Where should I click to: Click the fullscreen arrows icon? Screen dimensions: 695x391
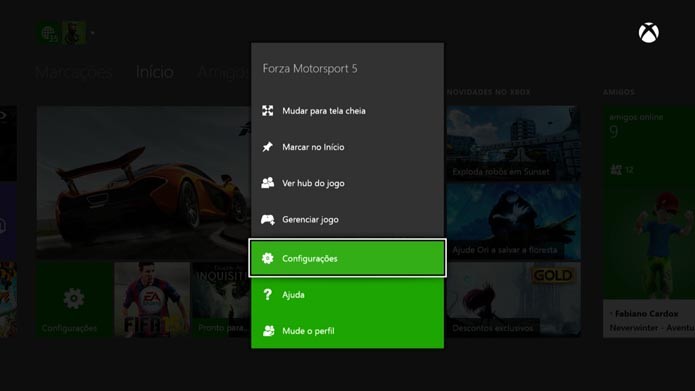click(x=267, y=111)
